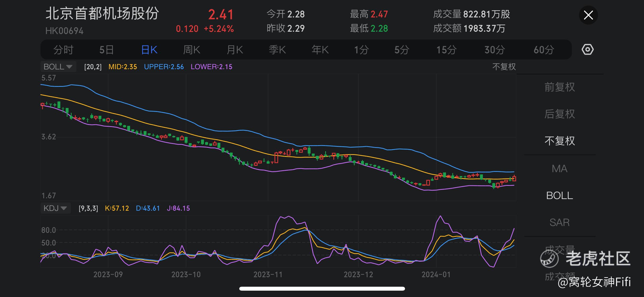
Task: Select the 月K monthly candlestick tab
Action: [x=235, y=50]
